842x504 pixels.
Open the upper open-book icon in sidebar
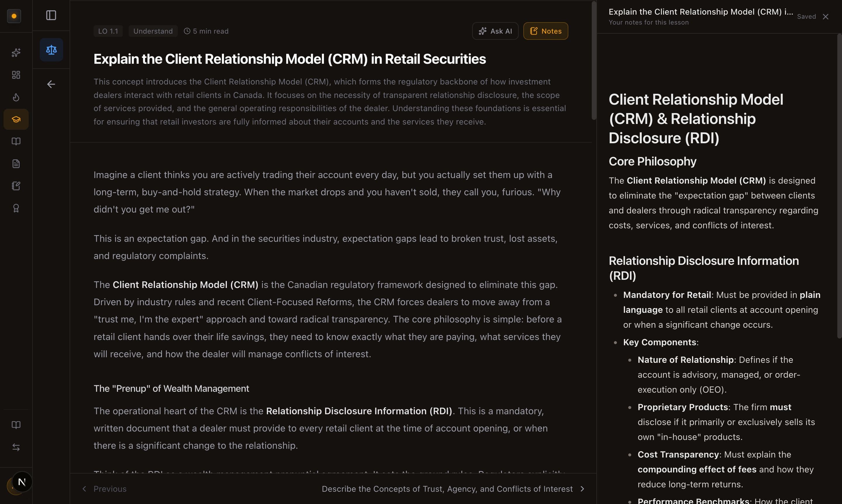point(16,141)
